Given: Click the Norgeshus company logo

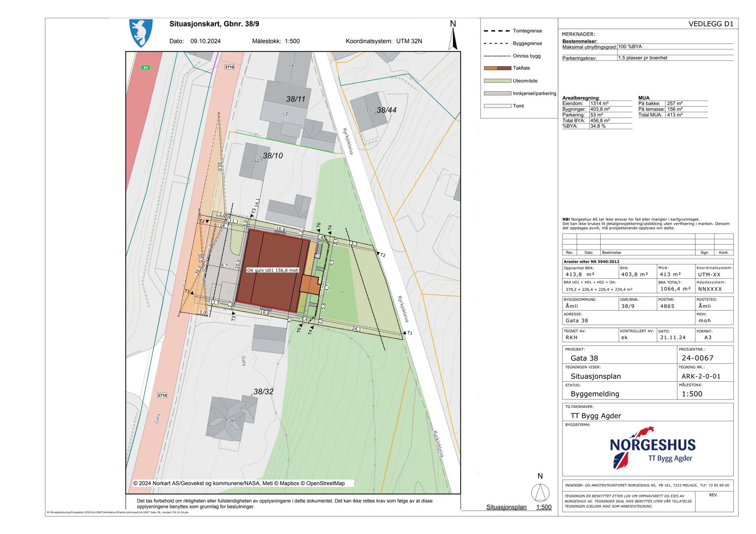Looking at the screenshot, I should [x=652, y=448].
